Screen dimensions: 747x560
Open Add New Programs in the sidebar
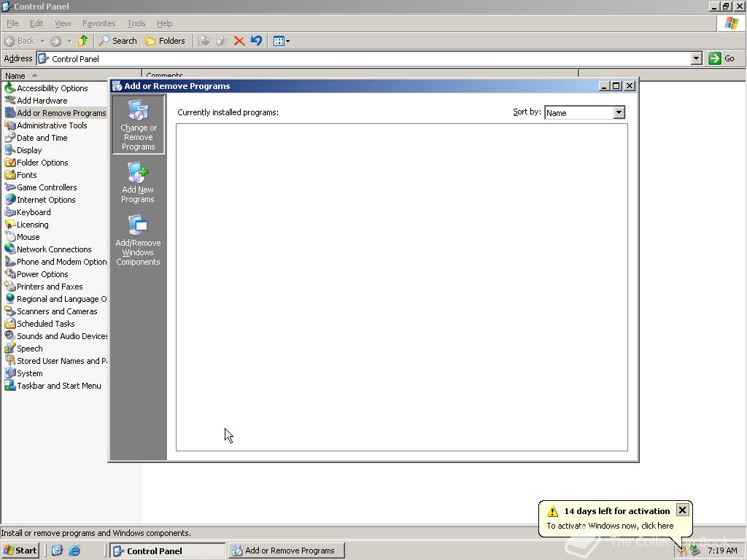click(x=138, y=183)
